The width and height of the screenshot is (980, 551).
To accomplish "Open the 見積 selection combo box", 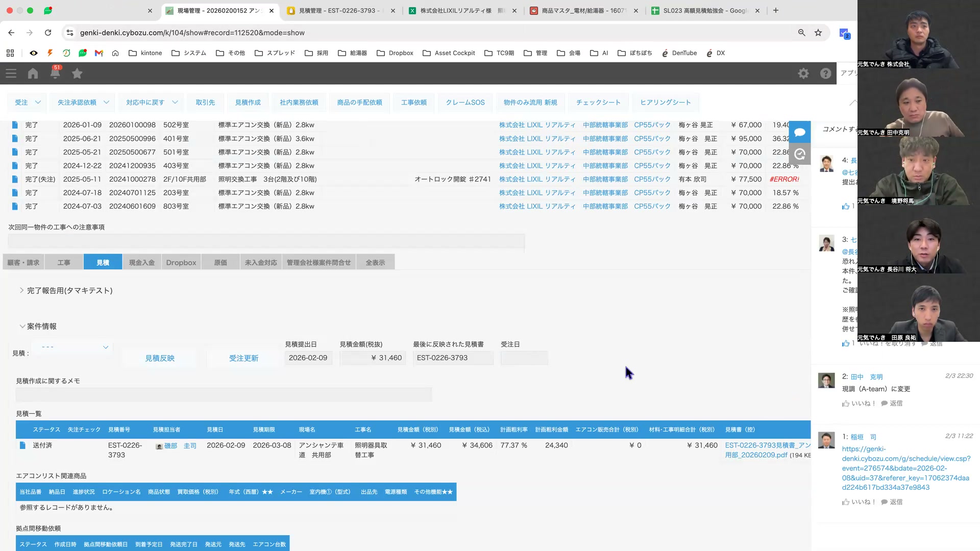I will click(72, 347).
